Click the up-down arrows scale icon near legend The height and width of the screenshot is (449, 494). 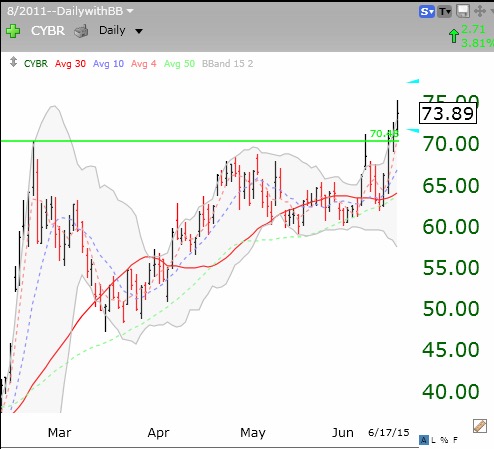13,62
